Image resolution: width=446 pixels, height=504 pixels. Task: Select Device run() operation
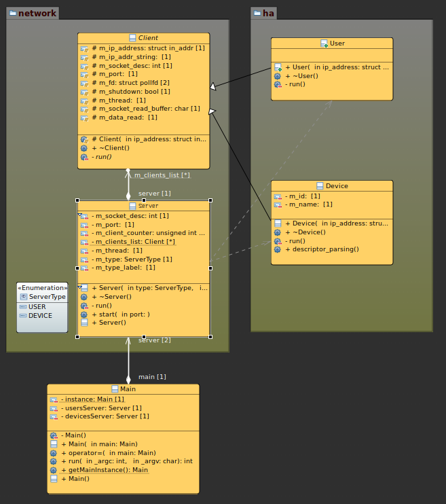(x=295, y=241)
